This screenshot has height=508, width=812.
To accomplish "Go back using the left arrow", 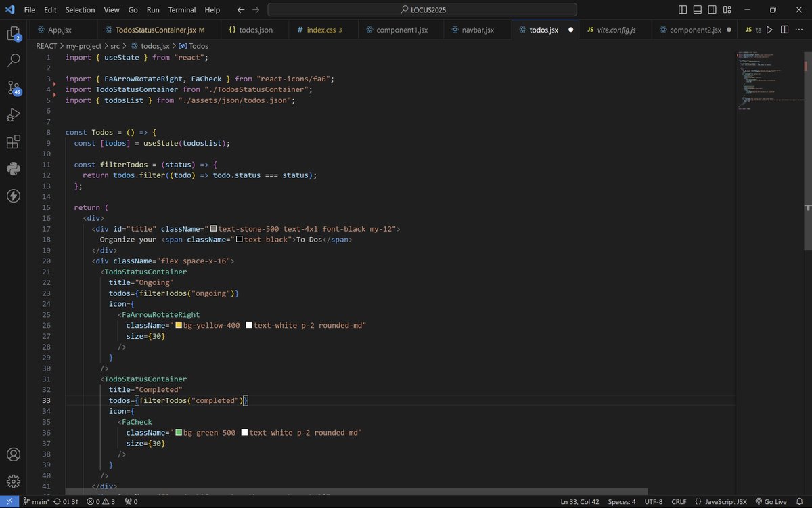I will pos(242,10).
